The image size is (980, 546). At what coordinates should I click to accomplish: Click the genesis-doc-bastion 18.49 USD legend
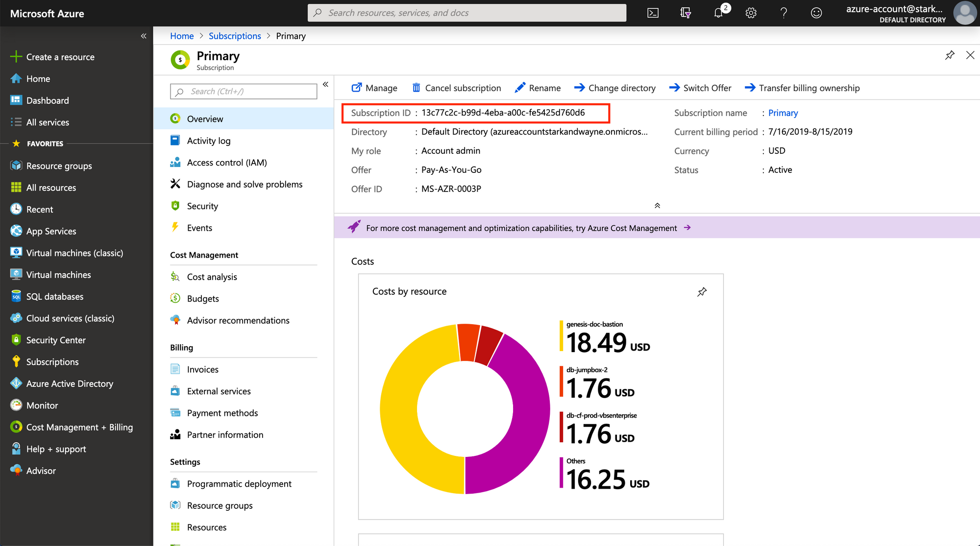pyautogui.click(x=605, y=337)
